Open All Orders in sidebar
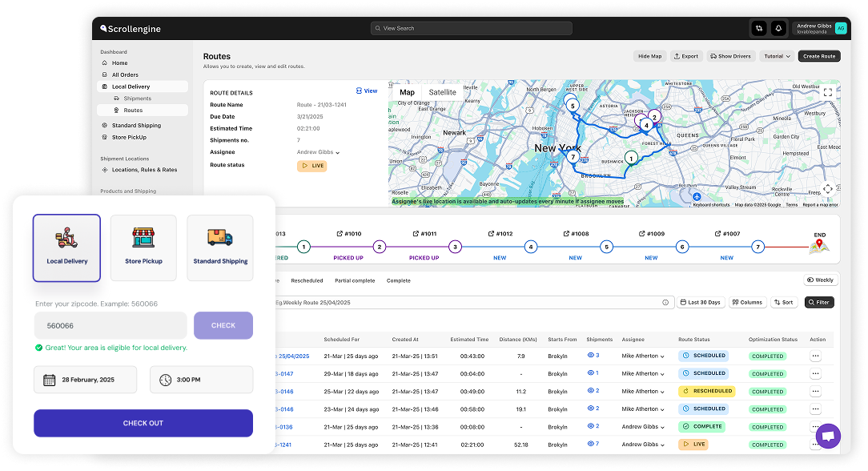Viewport: 868px width, 471px height. pyautogui.click(x=125, y=74)
